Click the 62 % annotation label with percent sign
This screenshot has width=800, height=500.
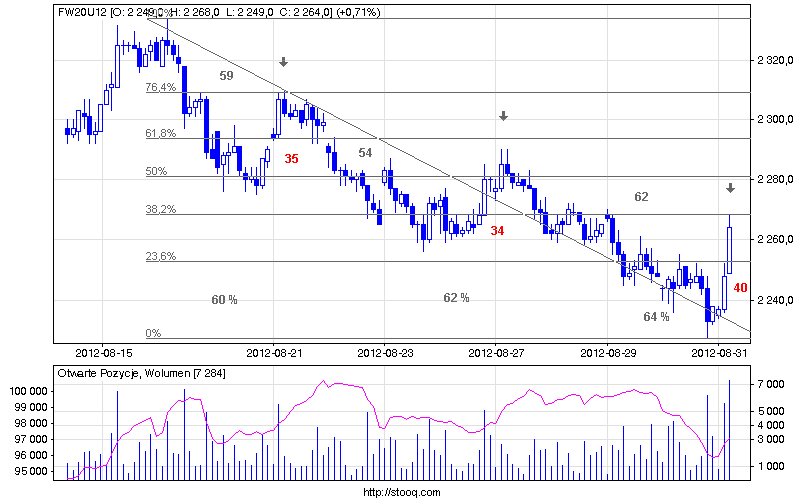457,297
